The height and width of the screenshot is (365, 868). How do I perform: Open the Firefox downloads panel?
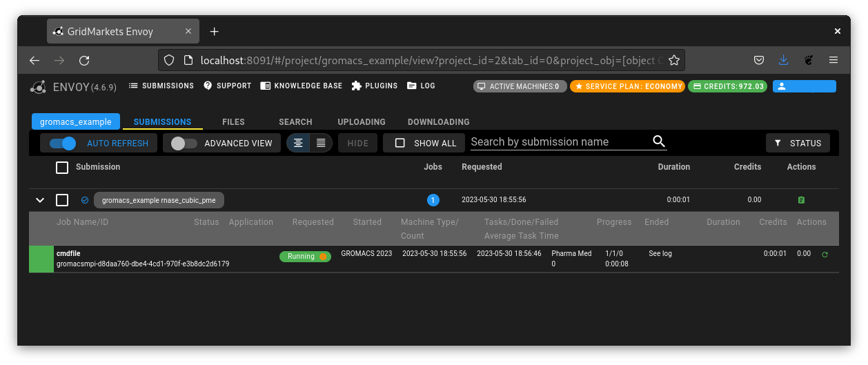[x=783, y=61]
